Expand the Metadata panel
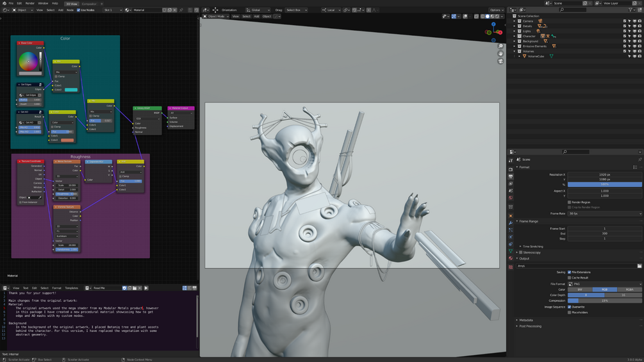 pyautogui.click(x=525, y=320)
